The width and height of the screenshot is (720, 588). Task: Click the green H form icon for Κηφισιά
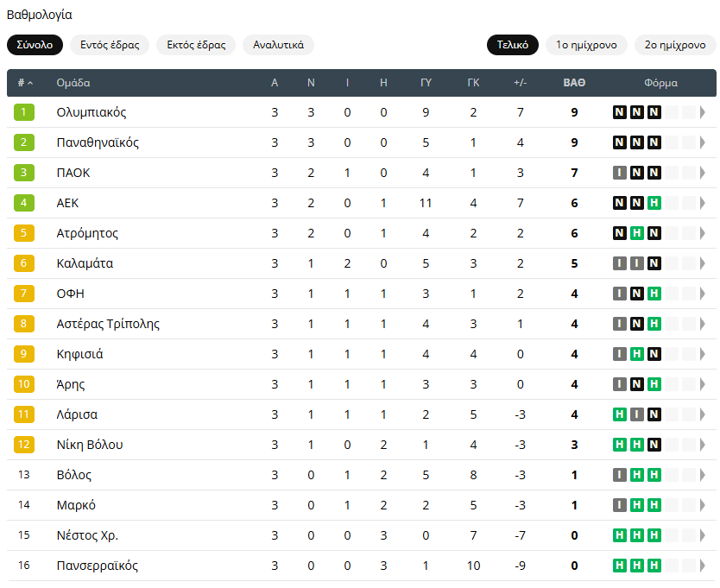[637, 354]
